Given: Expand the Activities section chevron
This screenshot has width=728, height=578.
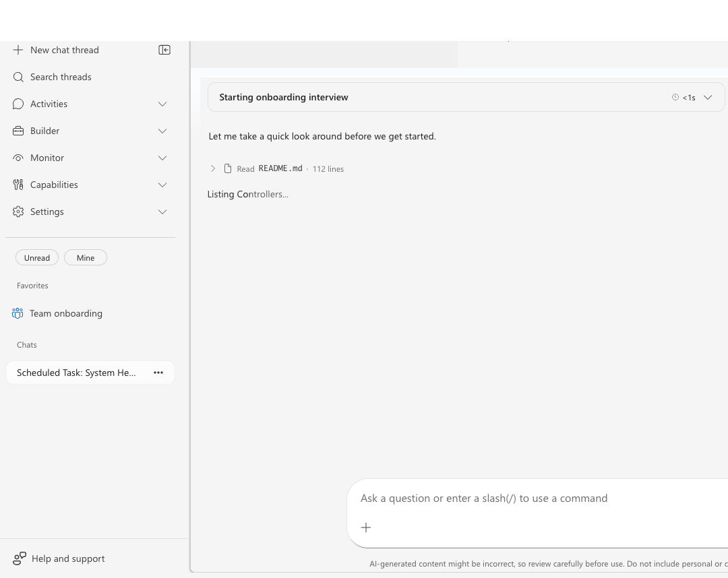Looking at the screenshot, I should (x=162, y=104).
